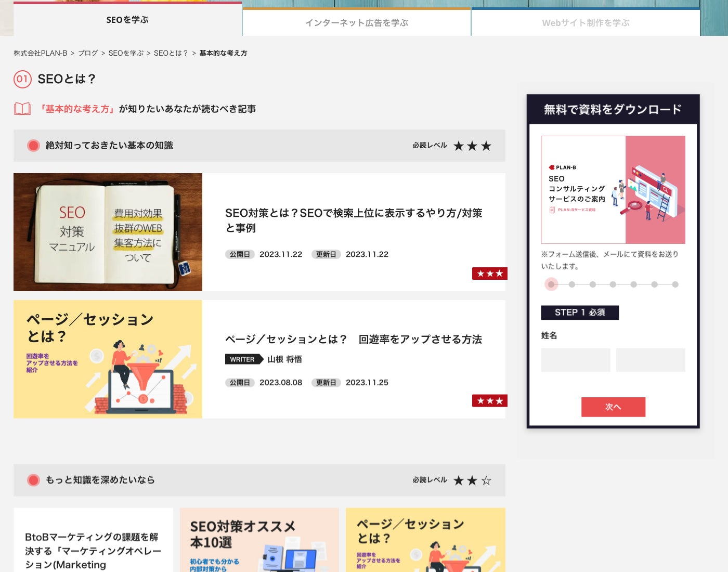
Task: Switch to the SEOを学ぶ tab
Action: point(127,20)
